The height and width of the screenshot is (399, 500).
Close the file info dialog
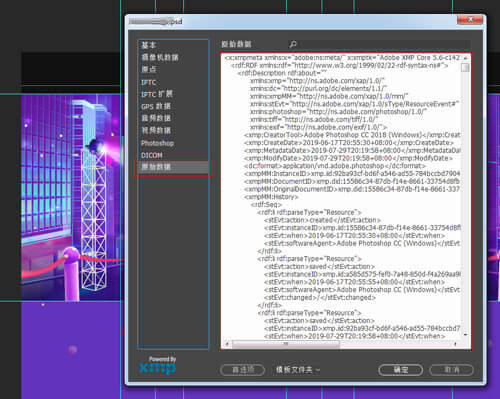pyautogui.click(x=470, y=20)
